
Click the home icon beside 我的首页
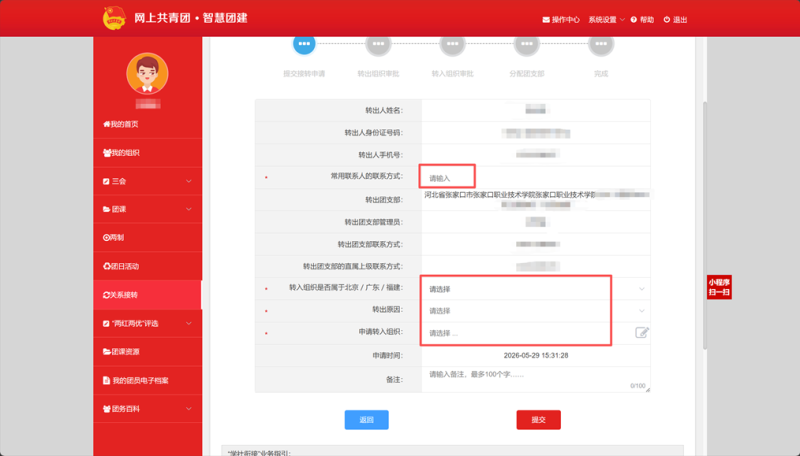106,124
